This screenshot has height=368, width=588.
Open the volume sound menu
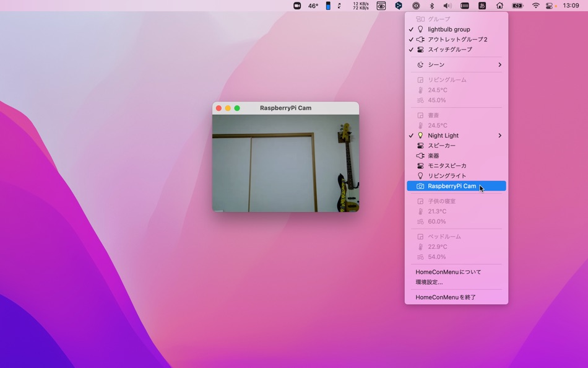pyautogui.click(x=447, y=6)
